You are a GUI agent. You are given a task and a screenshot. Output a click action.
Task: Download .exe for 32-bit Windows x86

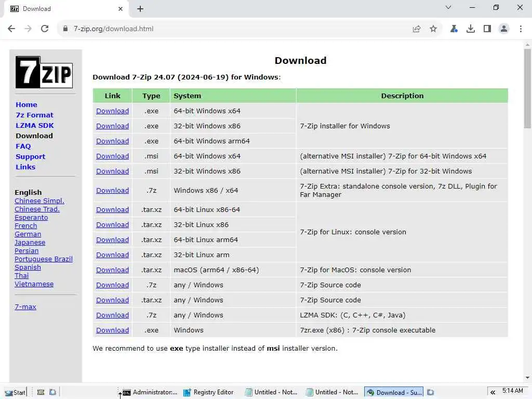[112, 126]
